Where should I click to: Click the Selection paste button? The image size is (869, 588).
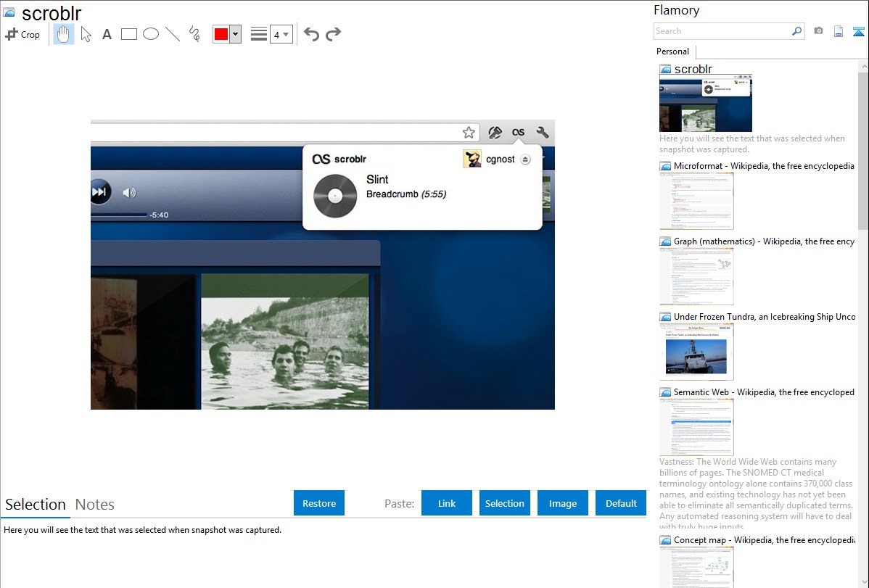tap(505, 503)
